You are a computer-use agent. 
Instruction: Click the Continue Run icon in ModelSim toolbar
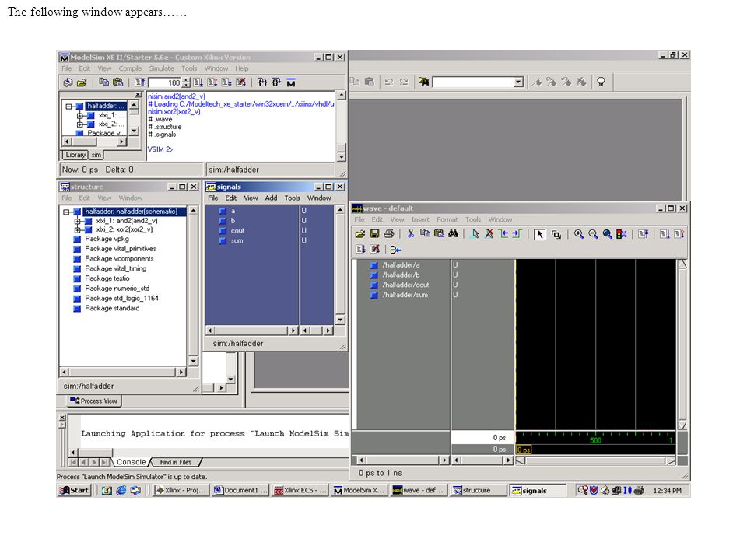tap(212, 82)
